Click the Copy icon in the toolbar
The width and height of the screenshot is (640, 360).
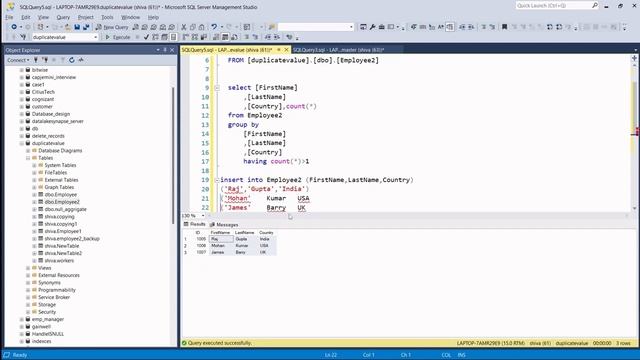(193, 27)
